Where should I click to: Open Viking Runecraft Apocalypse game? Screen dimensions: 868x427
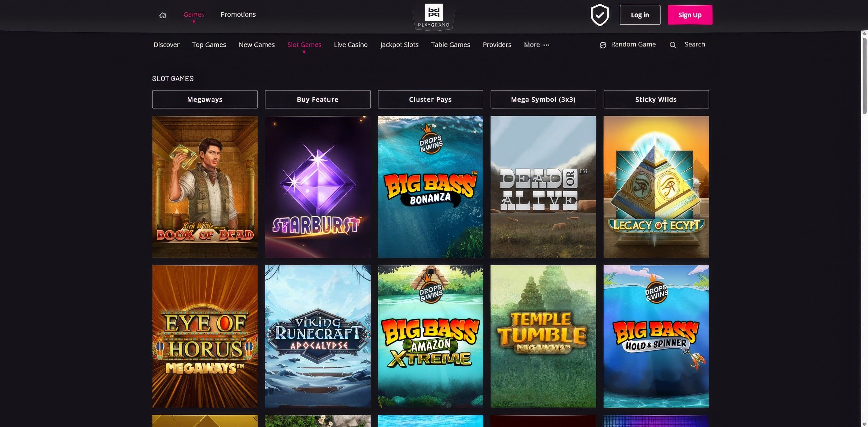pyautogui.click(x=317, y=337)
